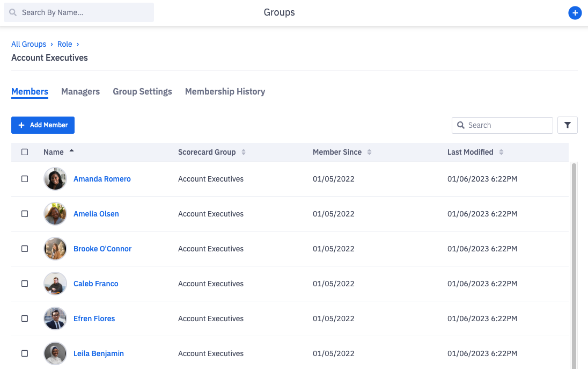Check the box for Amelia Olsen
This screenshot has width=588, height=369.
25,214
